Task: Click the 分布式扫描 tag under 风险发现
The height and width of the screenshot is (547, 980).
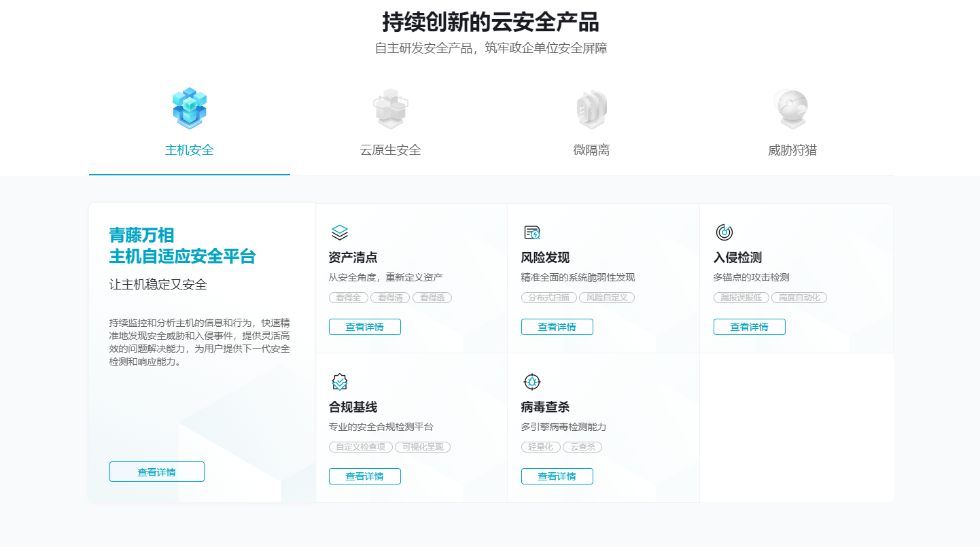Action: (548, 297)
